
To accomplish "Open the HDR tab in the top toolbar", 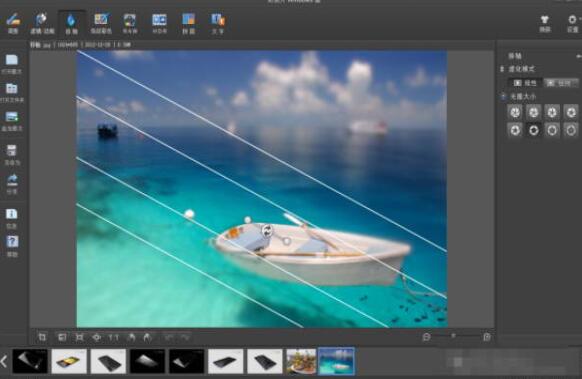I will (160, 23).
